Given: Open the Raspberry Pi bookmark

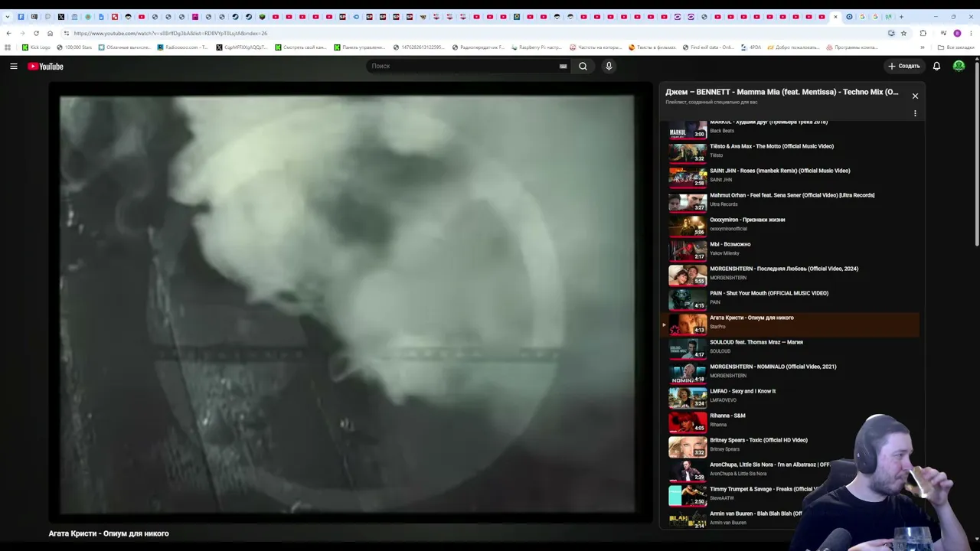Looking at the screenshot, I should [x=536, y=47].
